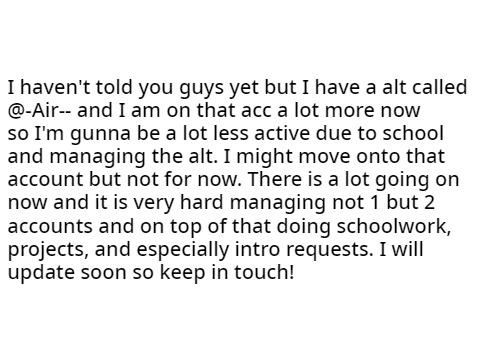Click the word "schoolwork," in the text
Image resolution: width=480 pixels, height=360 pixels.
[394, 226]
